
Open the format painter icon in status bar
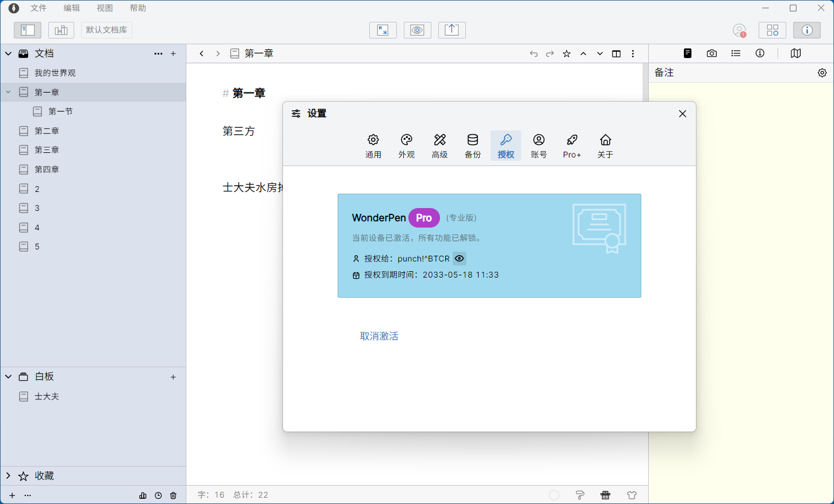point(580,495)
